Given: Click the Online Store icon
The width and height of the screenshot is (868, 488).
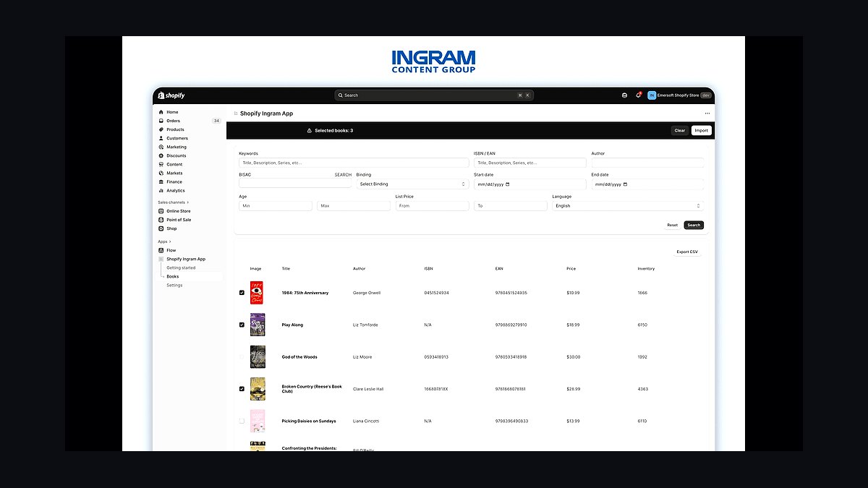Looking at the screenshot, I should tap(161, 211).
